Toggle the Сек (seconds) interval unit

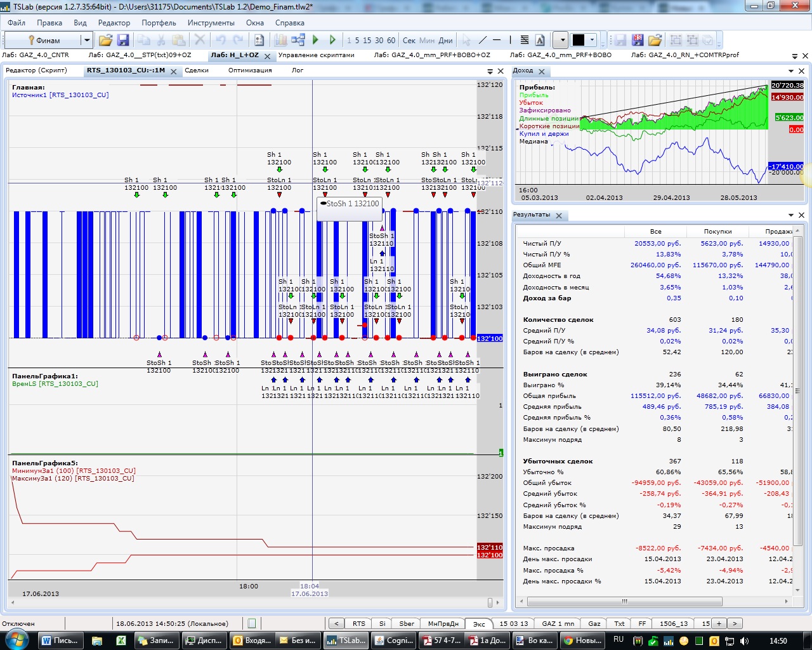click(x=409, y=40)
